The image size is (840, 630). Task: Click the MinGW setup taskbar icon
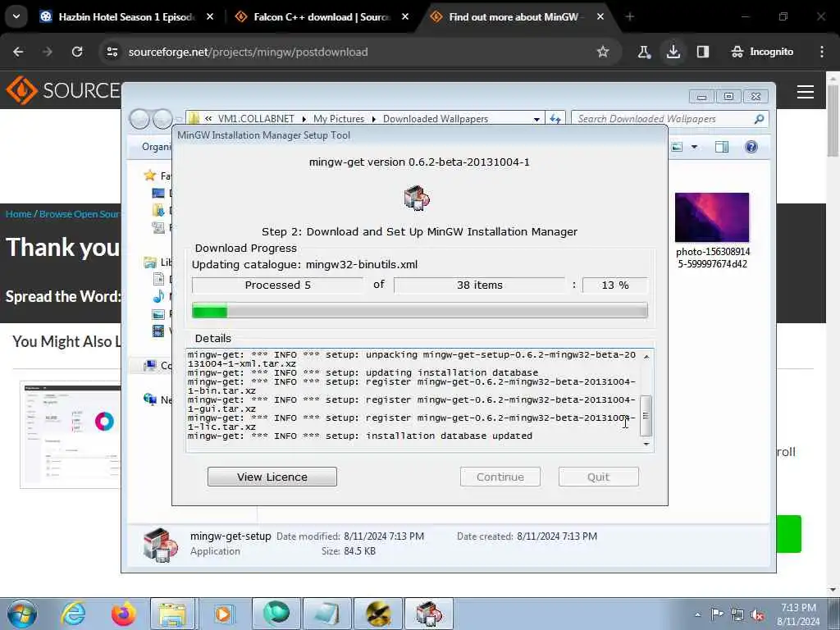pyautogui.click(x=428, y=614)
